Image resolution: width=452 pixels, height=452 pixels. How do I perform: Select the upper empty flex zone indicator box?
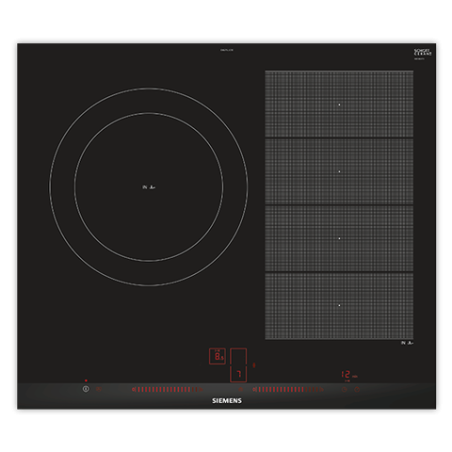[x=239, y=357]
